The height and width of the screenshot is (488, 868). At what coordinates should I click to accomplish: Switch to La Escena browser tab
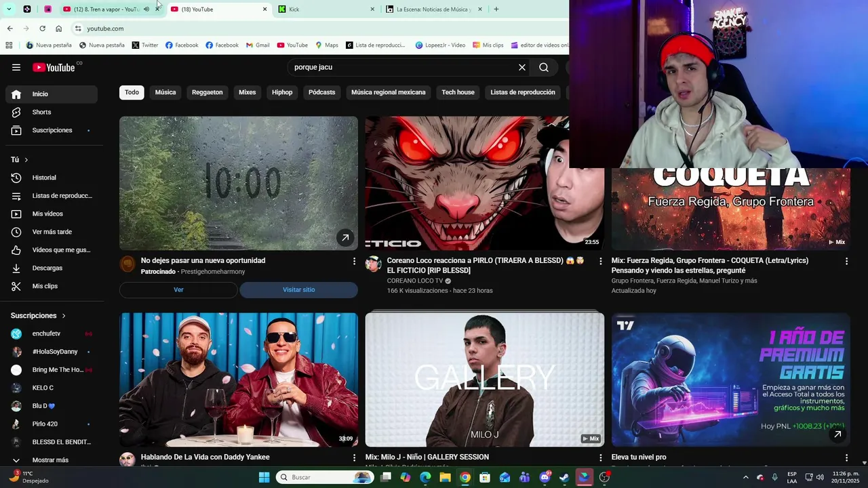(434, 9)
